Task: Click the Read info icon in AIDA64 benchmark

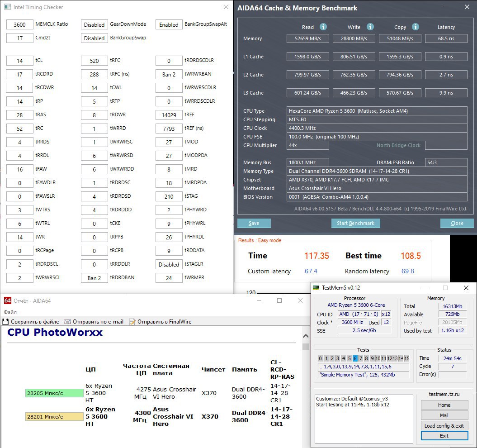Action: (x=323, y=27)
